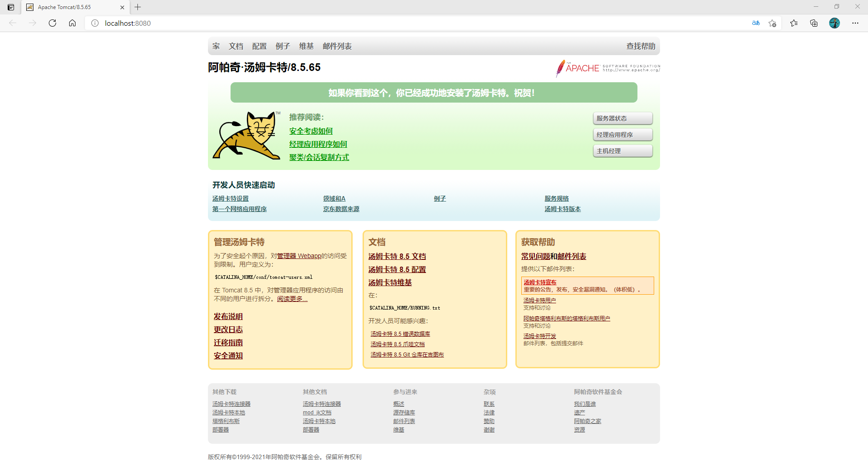Open the 例子 quick start link
The width and height of the screenshot is (868, 470).
440,199
